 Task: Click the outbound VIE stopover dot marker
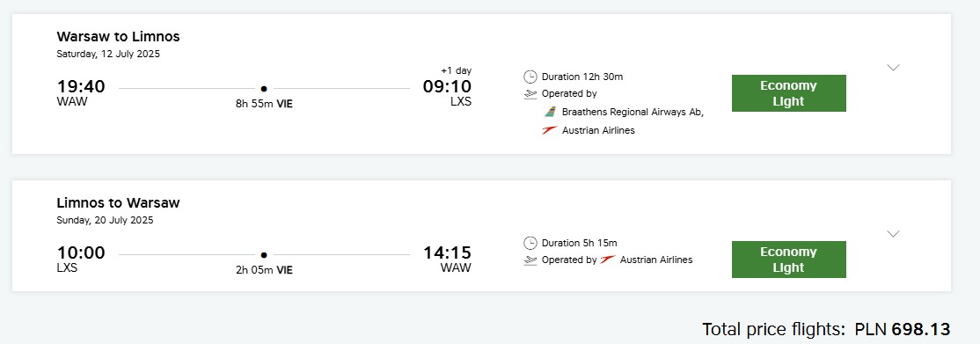click(x=264, y=89)
